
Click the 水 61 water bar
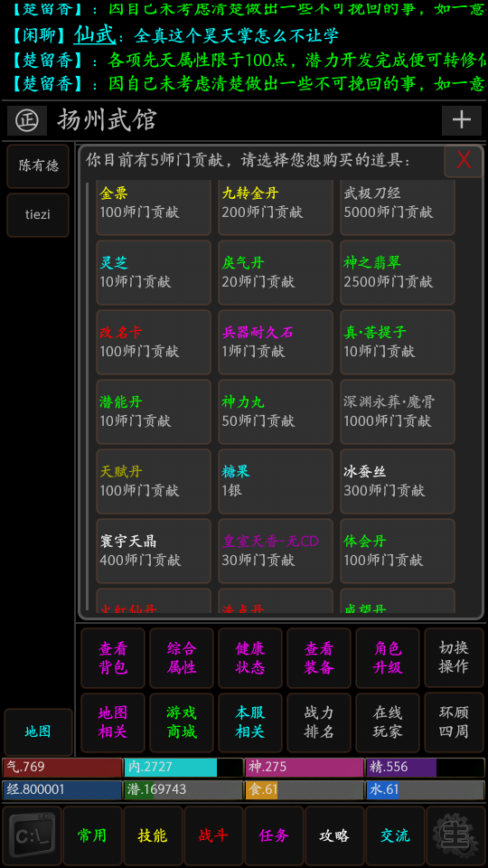pyautogui.click(x=426, y=790)
